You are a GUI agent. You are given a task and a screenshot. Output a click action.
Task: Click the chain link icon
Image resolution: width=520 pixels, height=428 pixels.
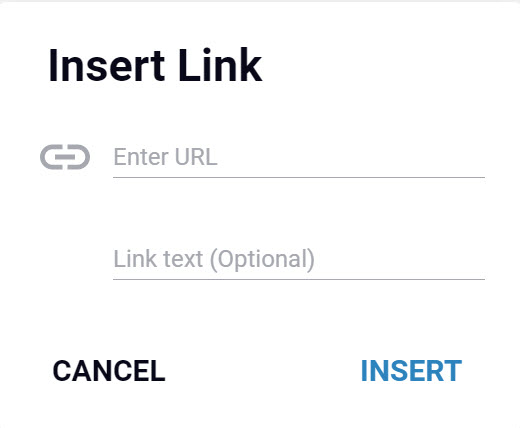(65, 157)
